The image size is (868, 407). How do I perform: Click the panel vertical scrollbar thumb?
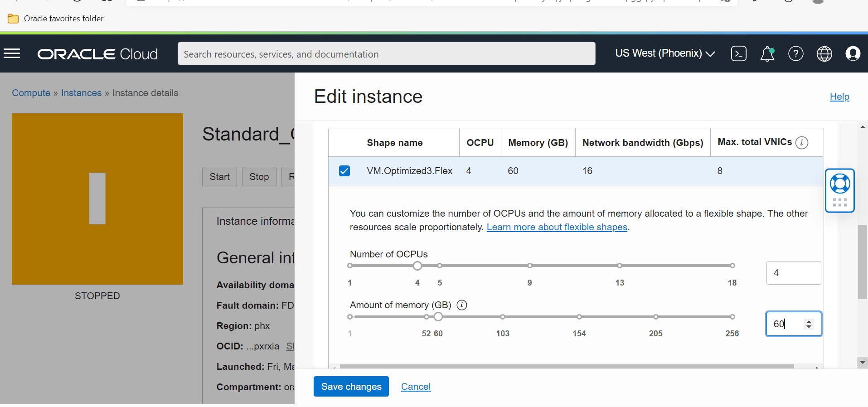[x=863, y=262]
